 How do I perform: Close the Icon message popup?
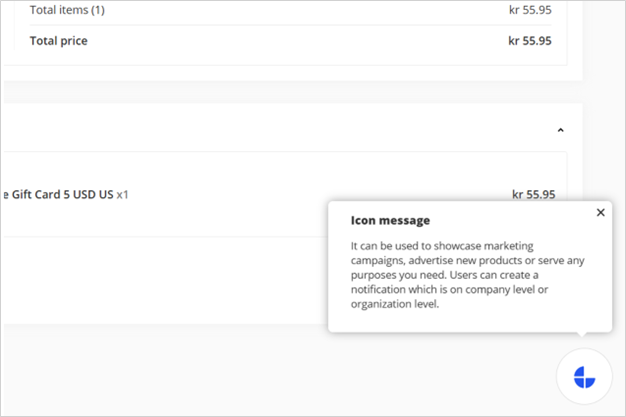pos(600,212)
